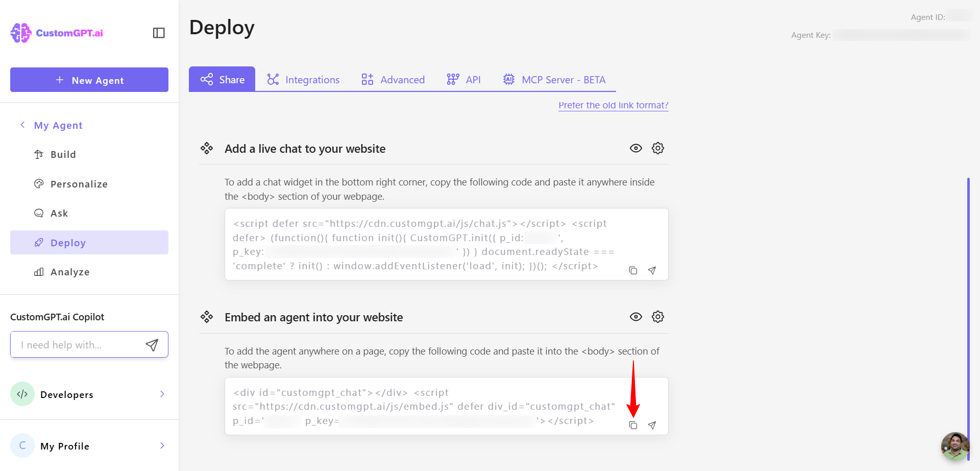Image resolution: width=980 pixels, height=471 pixels.
Task: Switch to the API tab
Action: pos(463,80)
